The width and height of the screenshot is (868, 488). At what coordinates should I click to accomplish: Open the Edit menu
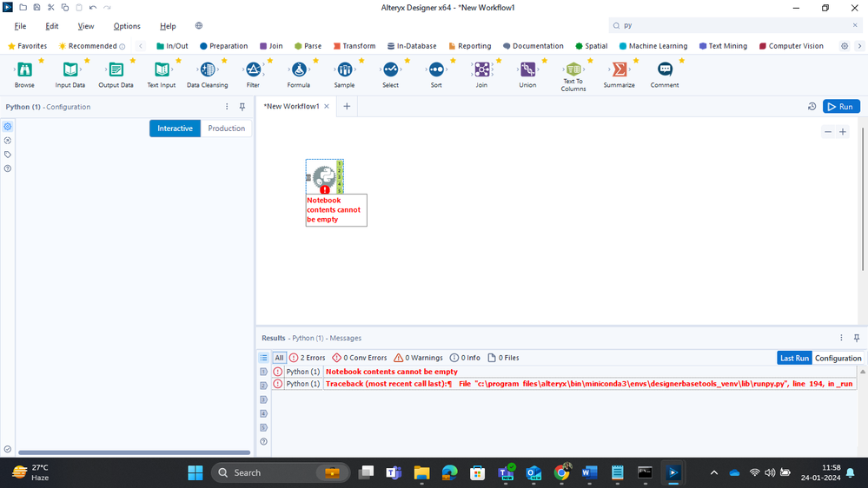[52, 26]
